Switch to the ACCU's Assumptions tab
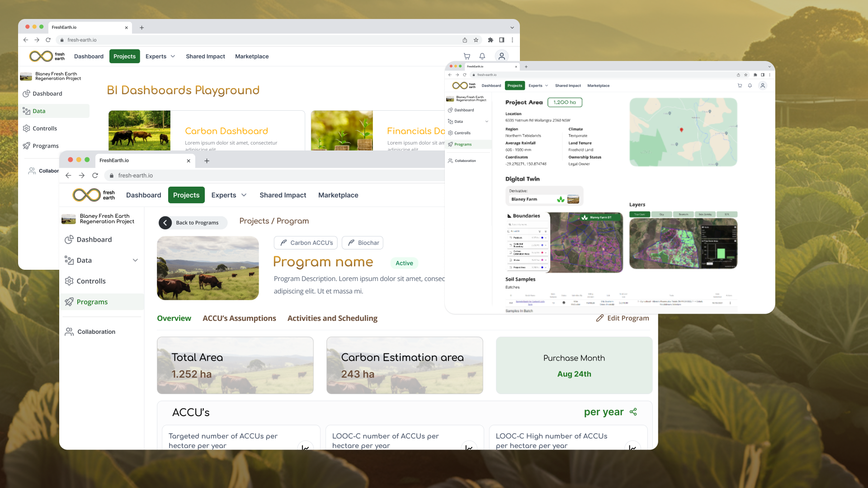This screenshot has width=868, height=488. [x=239, y=318]
